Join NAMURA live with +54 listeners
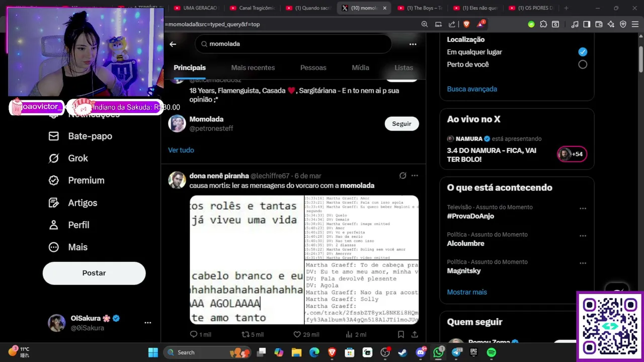This screenshot has height=362, width=644. coord(572,154)
